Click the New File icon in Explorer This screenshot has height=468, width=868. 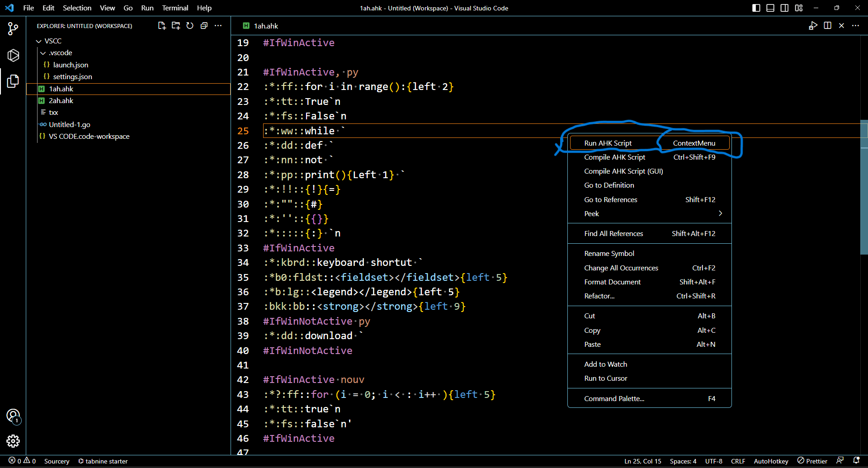pyautogui.click(x=161, y=26)
